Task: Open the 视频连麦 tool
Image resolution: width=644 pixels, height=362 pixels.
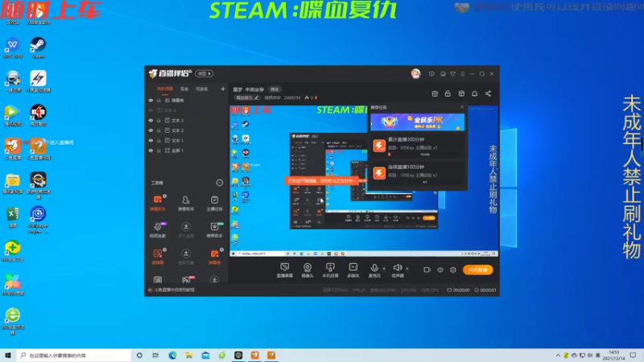Action: pyautogui.click(x=157, y=230)
